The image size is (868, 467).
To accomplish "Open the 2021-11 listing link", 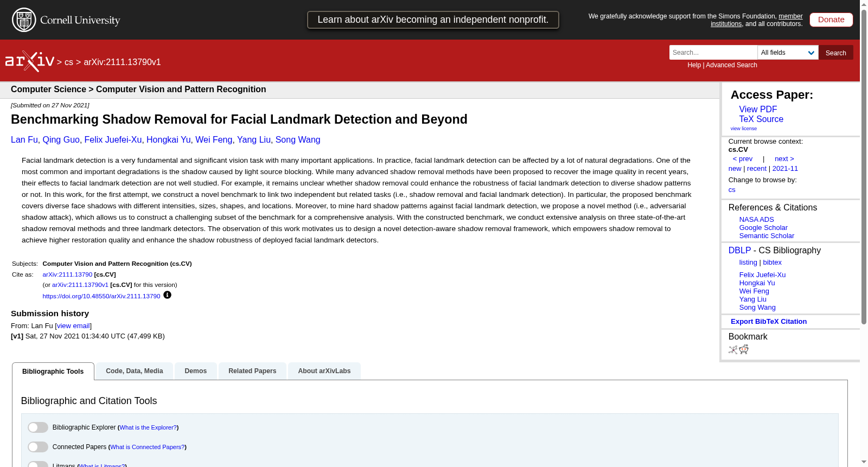I will 785,169.
